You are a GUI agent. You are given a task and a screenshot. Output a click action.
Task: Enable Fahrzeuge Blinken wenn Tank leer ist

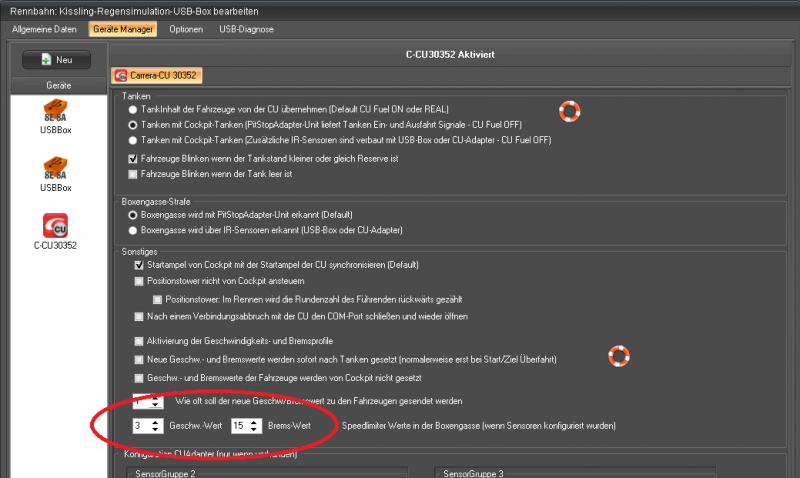coord(133,174)
